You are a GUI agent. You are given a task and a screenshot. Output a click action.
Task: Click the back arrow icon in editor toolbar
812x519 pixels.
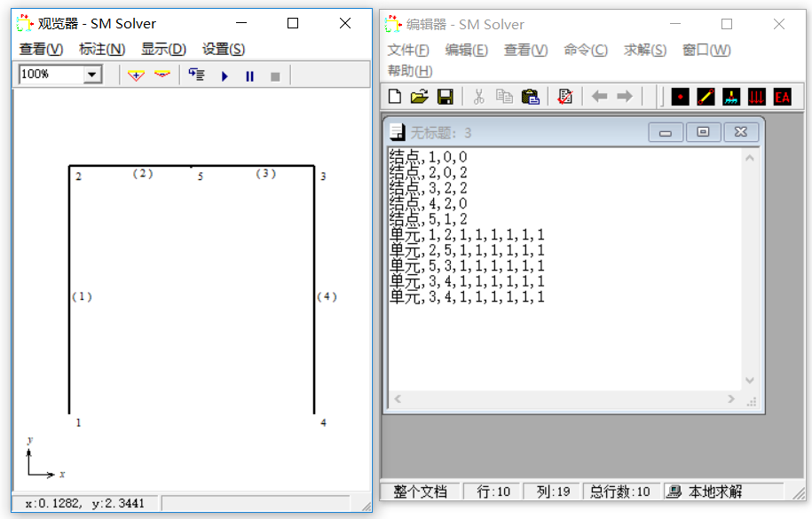pos(599,97)
